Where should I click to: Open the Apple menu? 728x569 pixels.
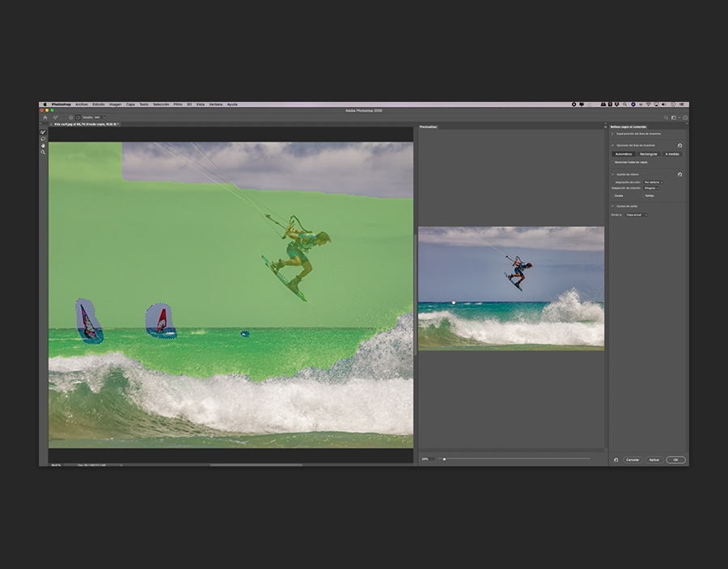(45, 104)
